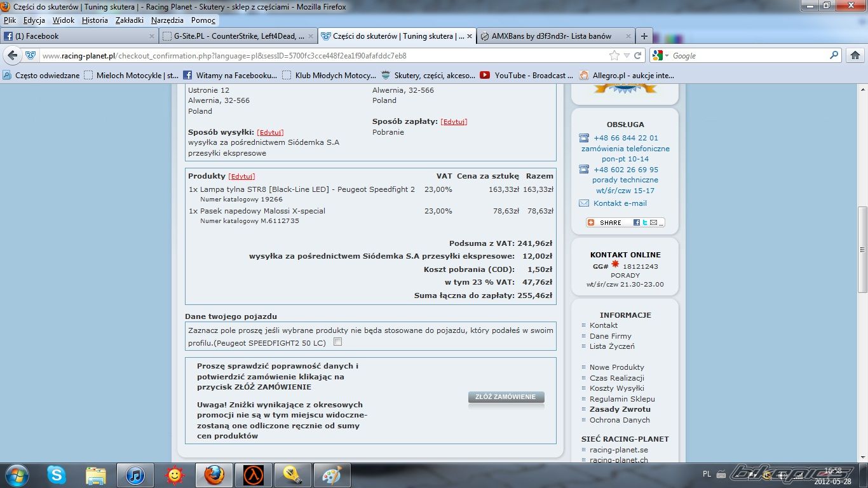The height and width of the screenshot is (488, 868).
Task: Open the YouTube - Broadcast bookmark
Action: pyautogui.click(x=527, y=75)
